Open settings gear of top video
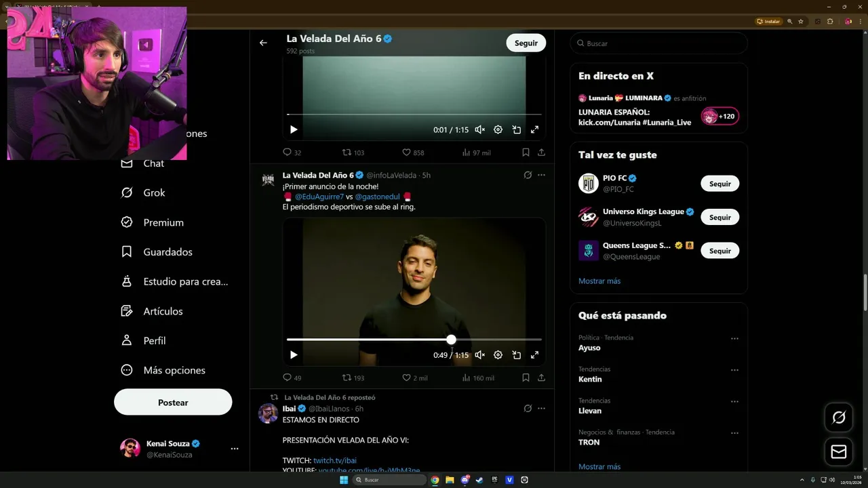Viewport: 868px width, 488px height. (x=498, y=129)
